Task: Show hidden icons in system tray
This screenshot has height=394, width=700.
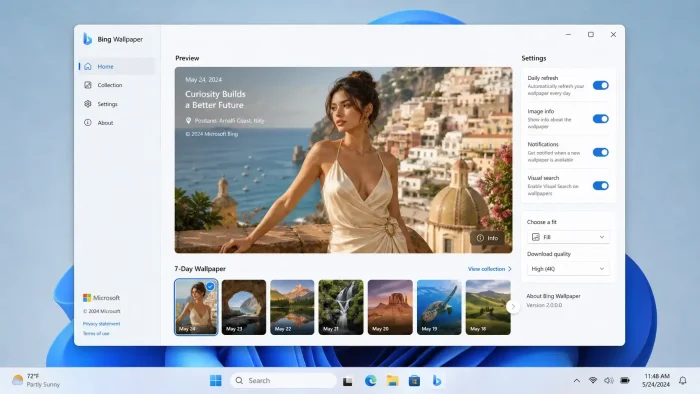Action: point(577,381)
